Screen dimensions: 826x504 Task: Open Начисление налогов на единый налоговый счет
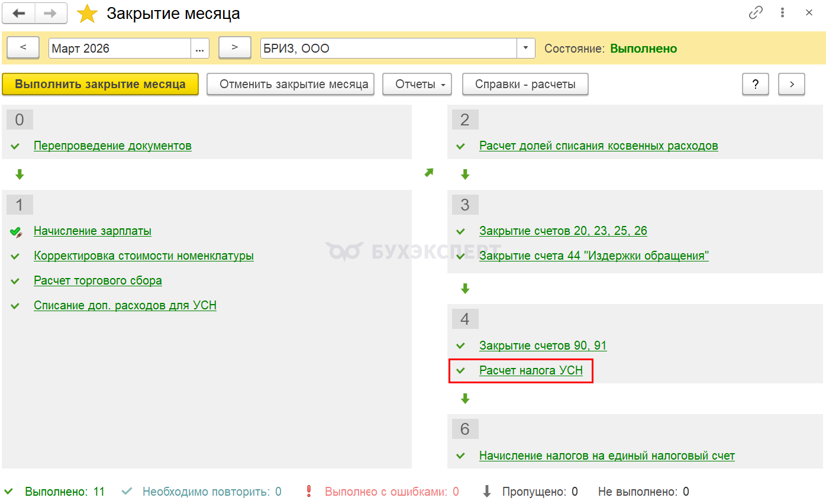click(607, 455)
